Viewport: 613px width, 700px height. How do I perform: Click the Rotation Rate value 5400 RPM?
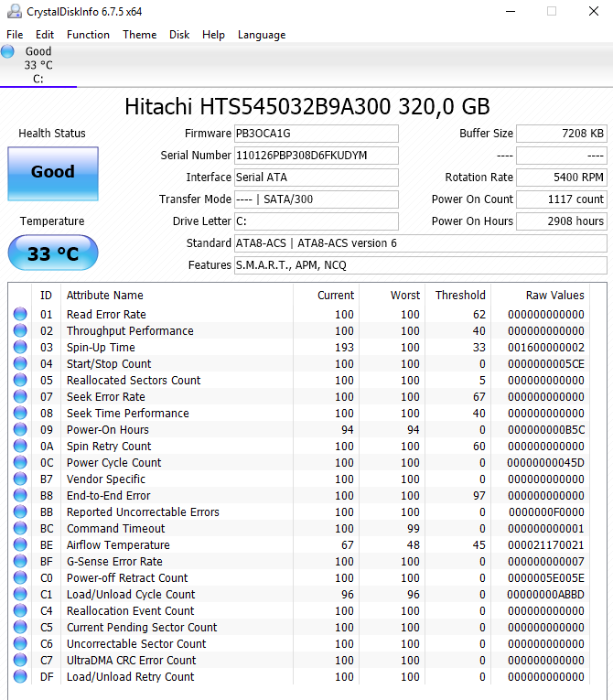[562, 178]
